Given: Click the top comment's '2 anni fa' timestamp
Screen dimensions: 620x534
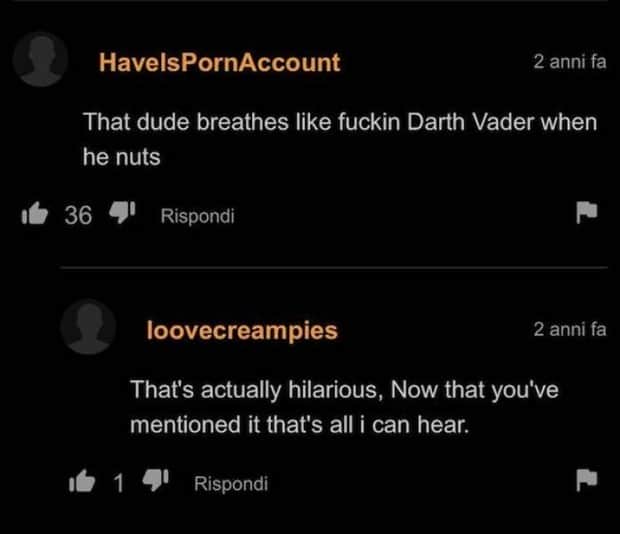Looking at the screenshot, I should pyautogui.click(x=570, y=62).
